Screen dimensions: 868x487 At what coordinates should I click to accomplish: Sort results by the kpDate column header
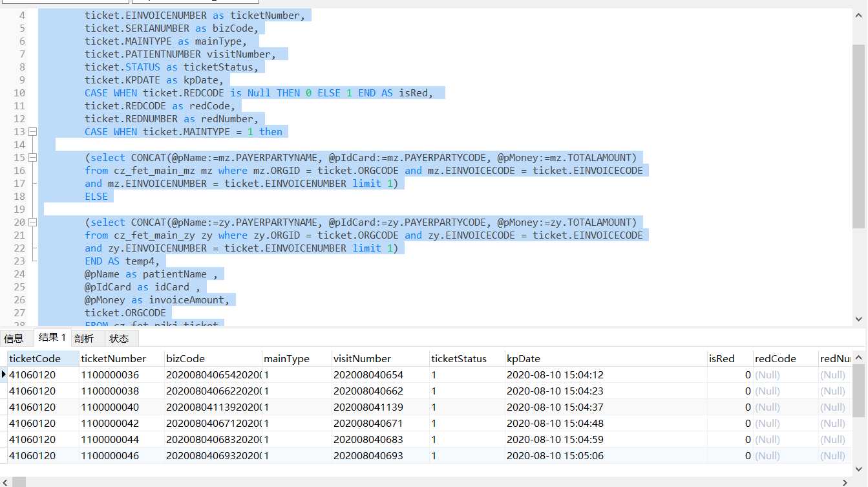pos(524,358)
